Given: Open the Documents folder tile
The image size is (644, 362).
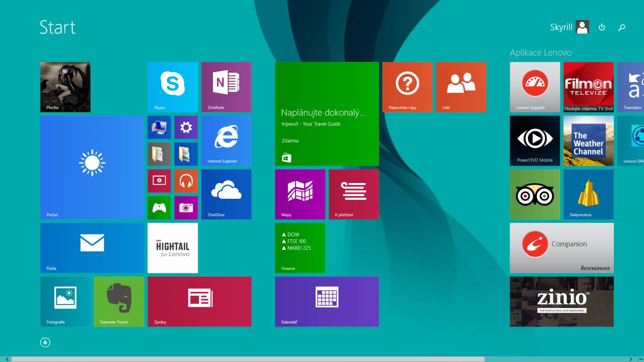Looking at the screenshot, I should click(159, 154).
